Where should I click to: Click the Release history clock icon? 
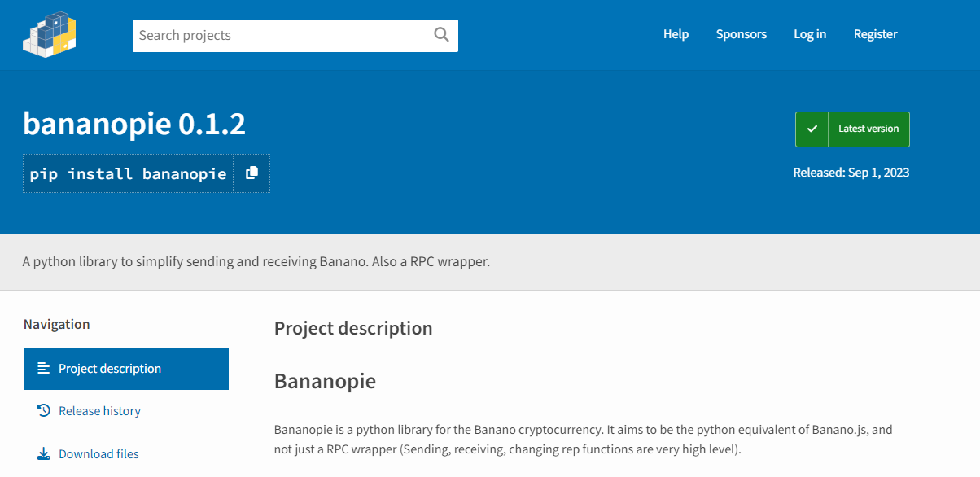click(x=44, y=410)
